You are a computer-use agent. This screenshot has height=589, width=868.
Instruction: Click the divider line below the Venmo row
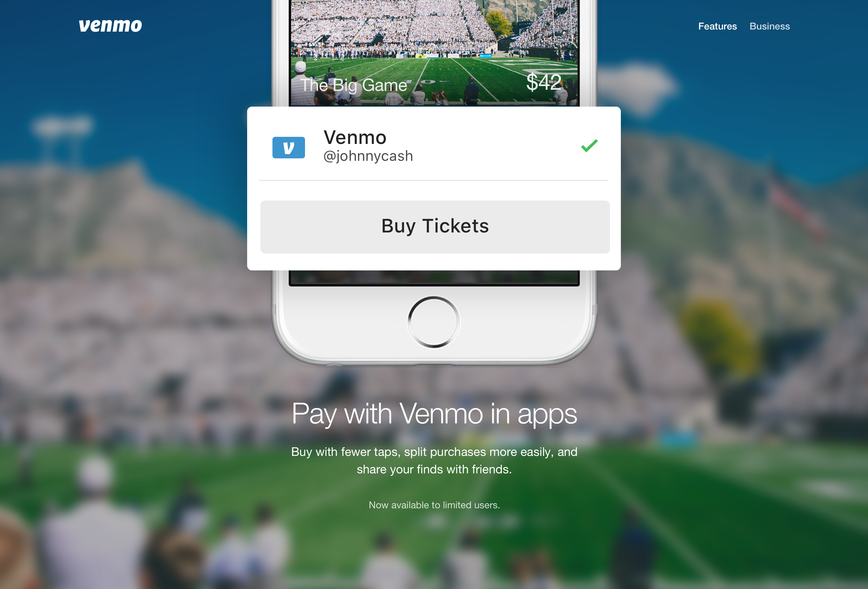point(434,180)
